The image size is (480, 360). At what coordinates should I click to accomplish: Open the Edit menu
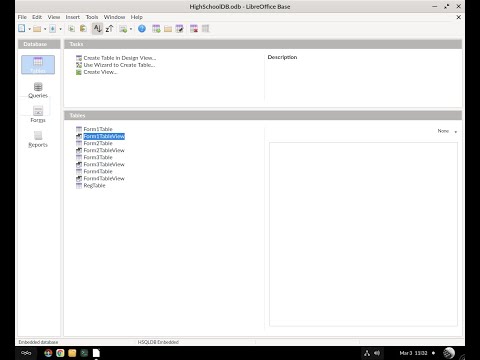(37, 17)
